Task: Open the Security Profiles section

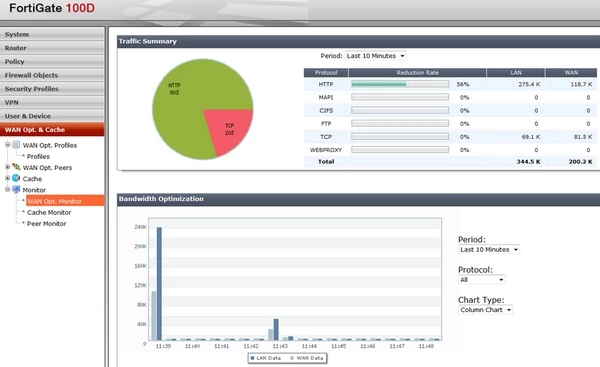Action: click(52, 89)
